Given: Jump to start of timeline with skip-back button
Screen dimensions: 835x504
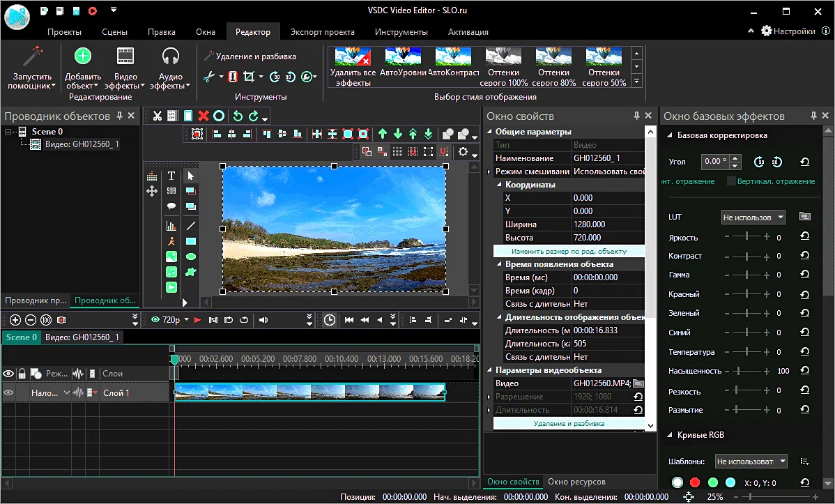Looking at the screenshot, I should [x=349, y=320].
